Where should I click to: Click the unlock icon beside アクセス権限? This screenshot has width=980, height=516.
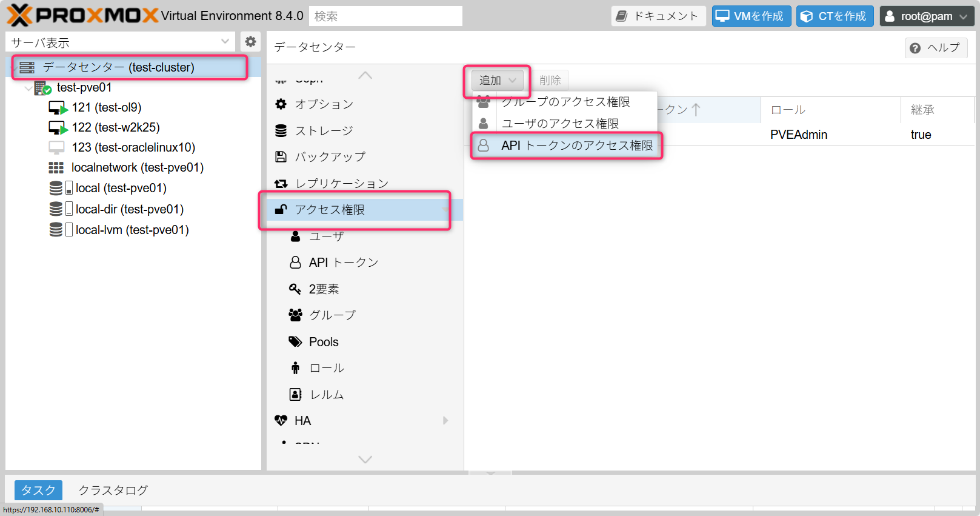[x=281, y=209]
